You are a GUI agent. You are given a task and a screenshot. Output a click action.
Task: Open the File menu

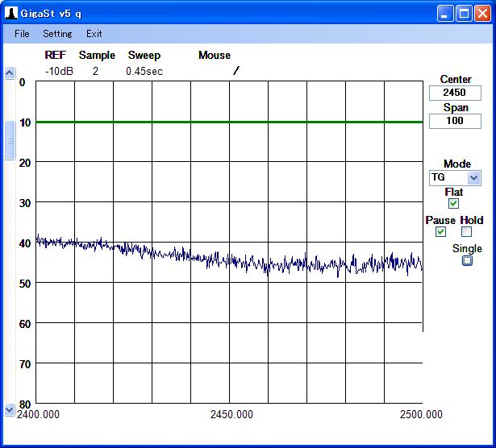pyautogui.click(x=22, y=34)
